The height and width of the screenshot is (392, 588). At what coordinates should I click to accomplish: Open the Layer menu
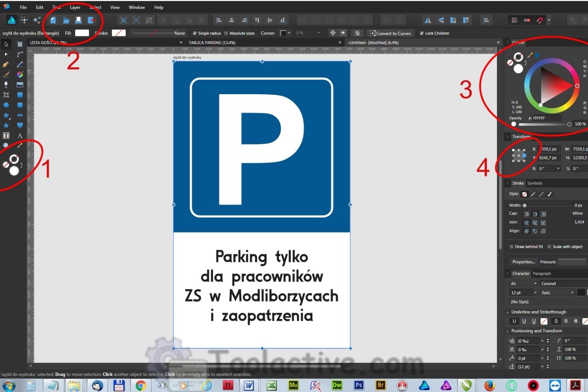[75, 7]
